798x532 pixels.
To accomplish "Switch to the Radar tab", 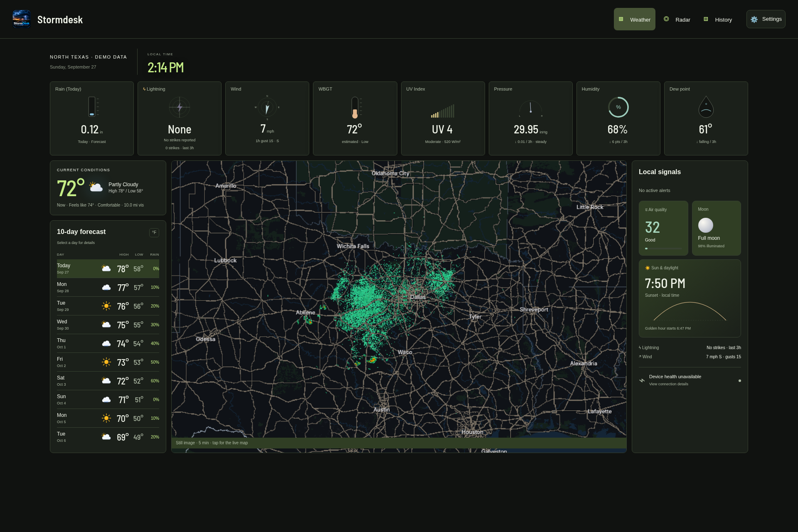I will pyautogui.click(x=677, y=19).
